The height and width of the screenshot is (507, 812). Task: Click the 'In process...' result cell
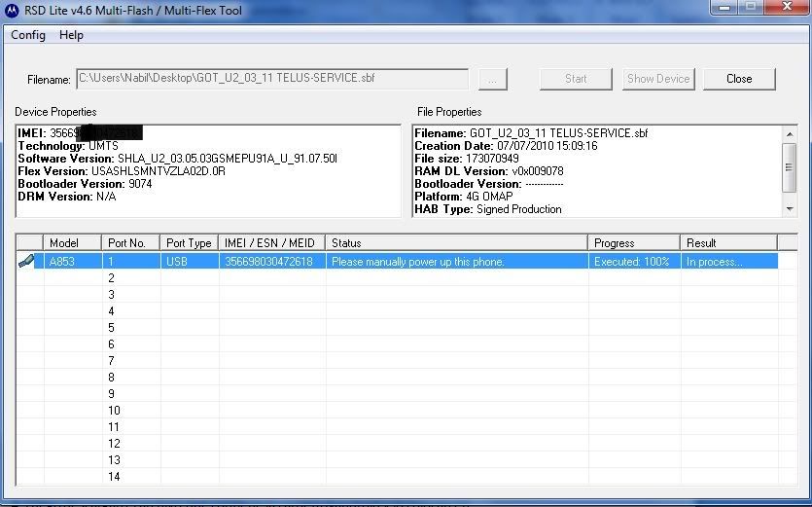coord(729,261)
